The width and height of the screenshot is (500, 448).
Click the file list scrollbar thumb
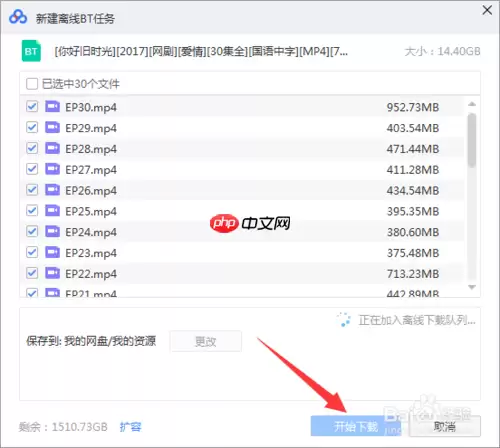coord(472,139)
